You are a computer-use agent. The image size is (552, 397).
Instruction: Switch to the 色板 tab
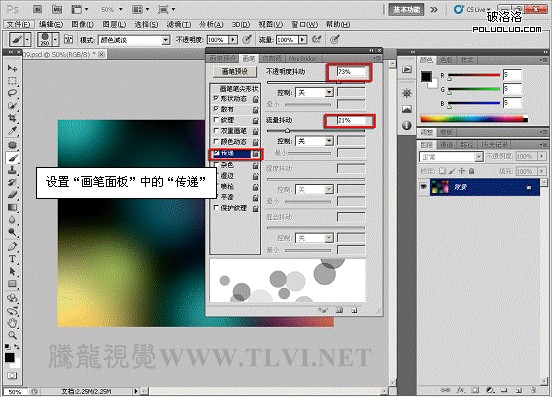click(446, 60)
